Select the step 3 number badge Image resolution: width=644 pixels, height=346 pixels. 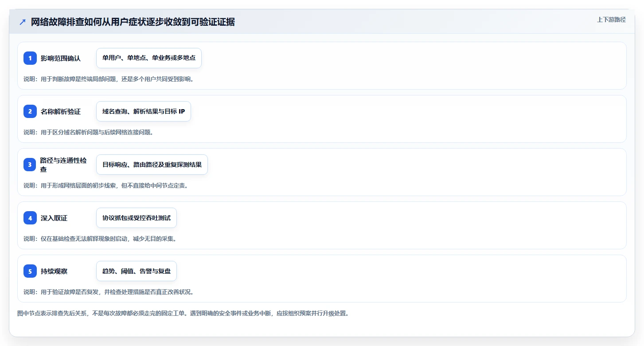pyautogui.click(x=30, y=165)
